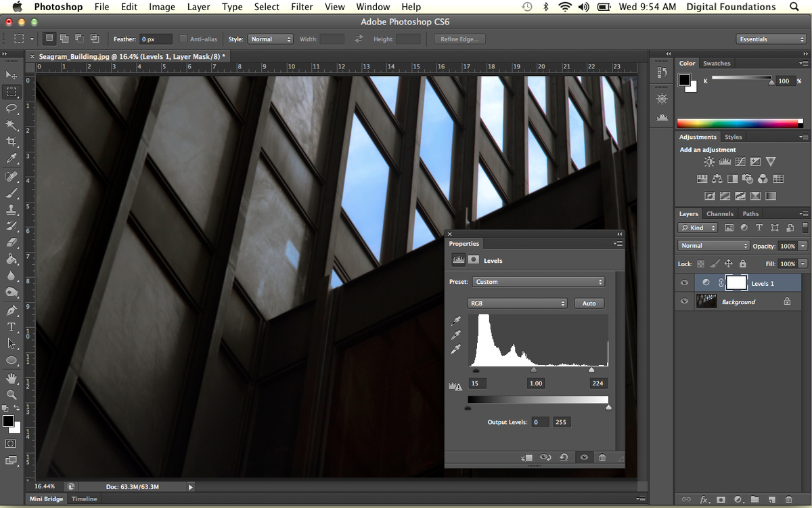Open the layer blend mode Normal dropdown
Viewport: 812px width, 508px height.
[x=714, y=246]
